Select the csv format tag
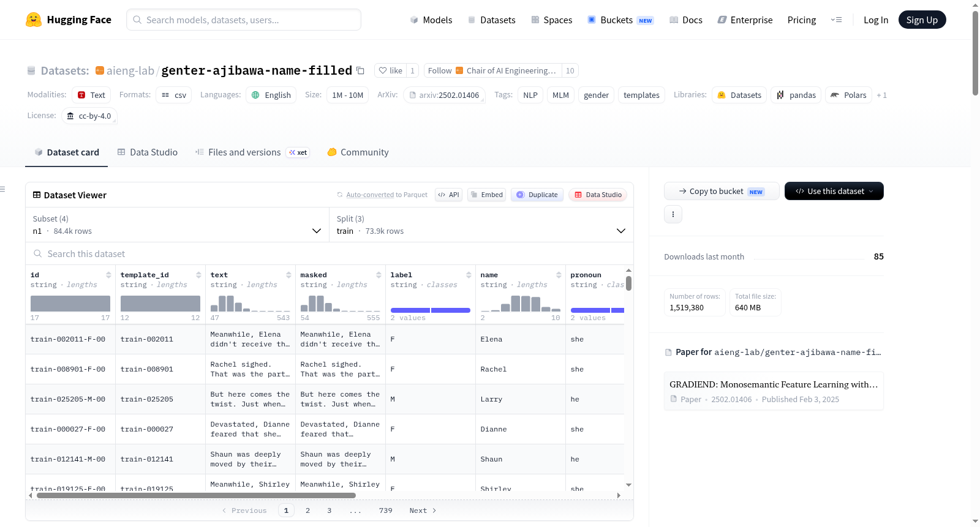980x527 pixels. (x=174, y=95)
